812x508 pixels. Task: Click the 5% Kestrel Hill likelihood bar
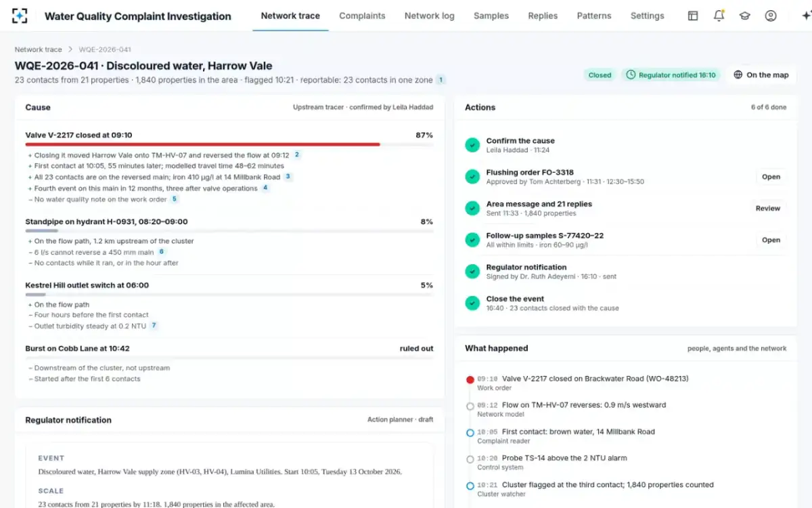click(35, 295)
